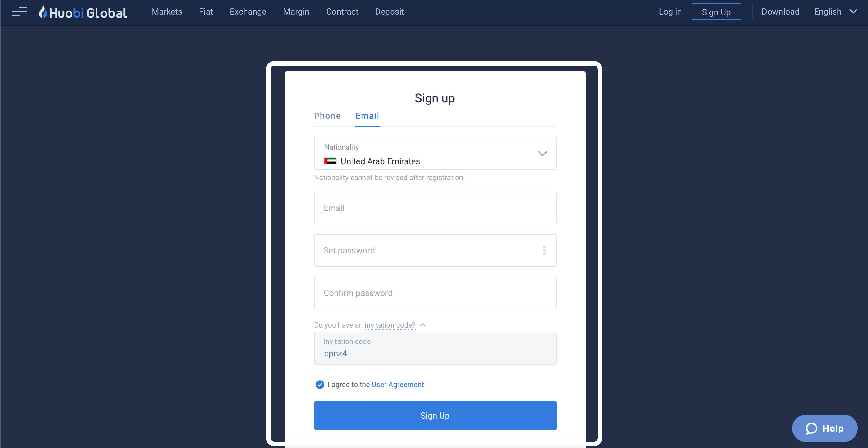
Task: Click the Sign Up button
Action: [x=435, y=416]
